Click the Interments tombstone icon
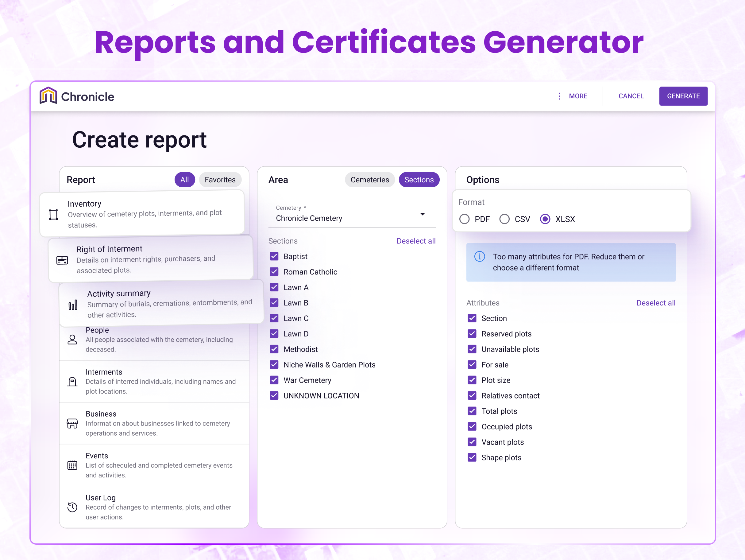Image resolution: width=745 pixels, height=560 pixels. pos(72,381)
